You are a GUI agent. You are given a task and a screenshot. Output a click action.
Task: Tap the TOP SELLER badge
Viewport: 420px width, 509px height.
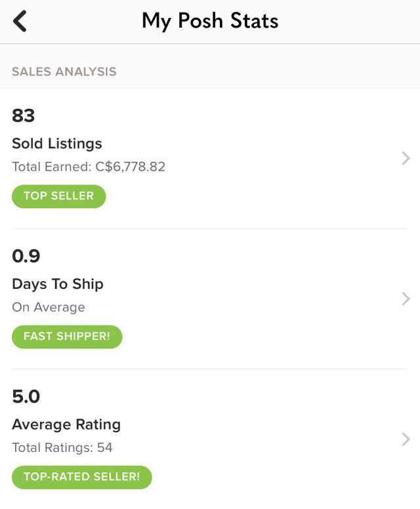point(58,196)
